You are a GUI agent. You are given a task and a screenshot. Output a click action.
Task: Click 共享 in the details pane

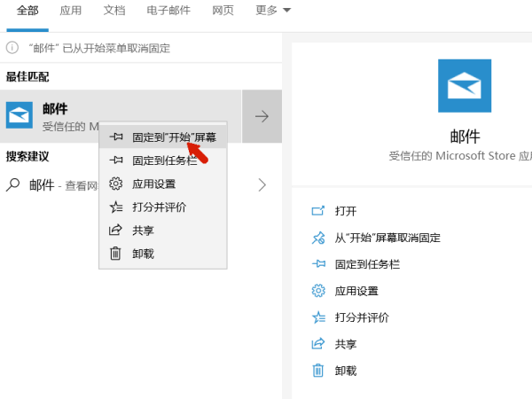pyautogui.click(x=346, y=344)
